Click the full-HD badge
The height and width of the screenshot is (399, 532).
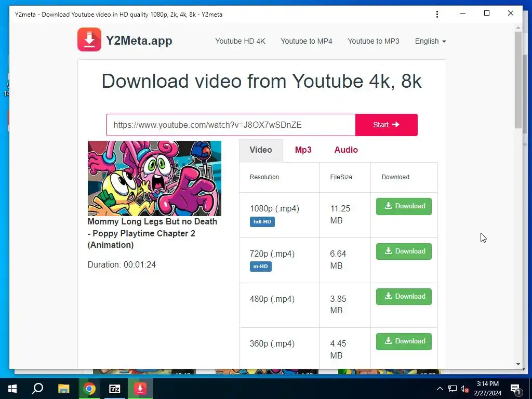[x=262, y=222]
